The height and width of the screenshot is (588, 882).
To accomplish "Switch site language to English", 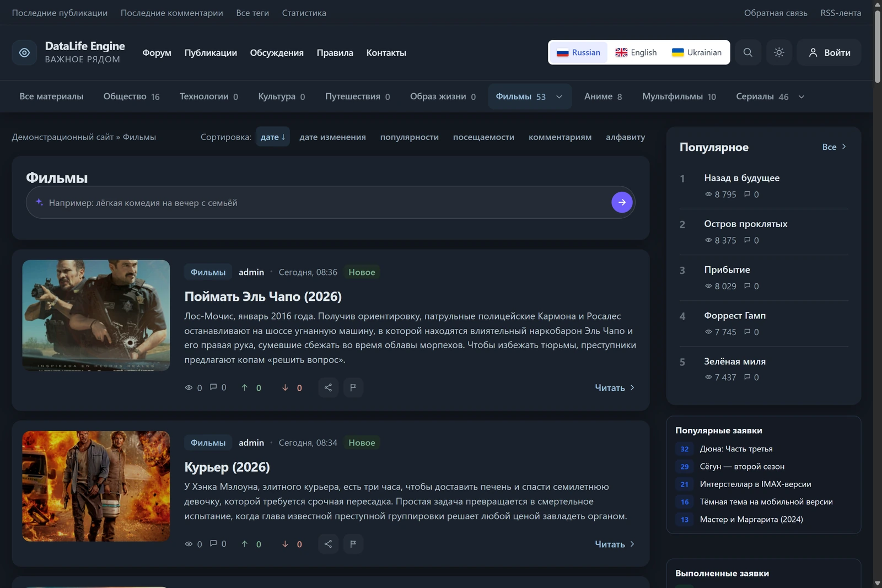I will (x=636, y=52).
